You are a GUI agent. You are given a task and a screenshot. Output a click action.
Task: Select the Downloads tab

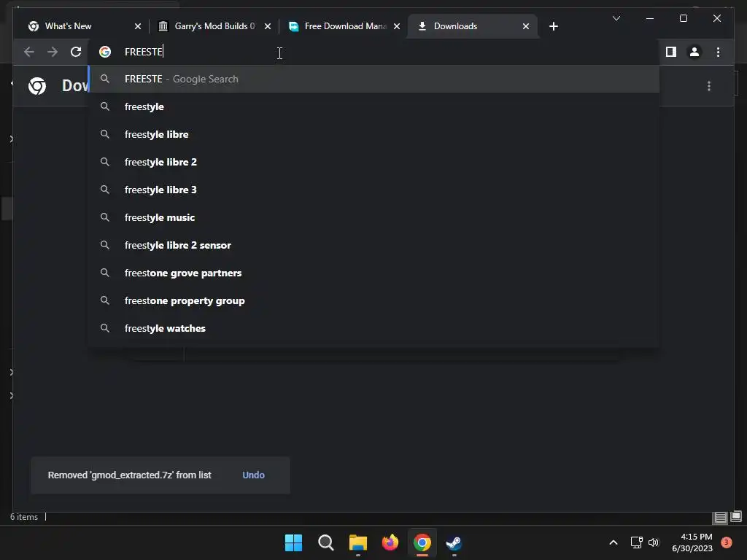472,26
